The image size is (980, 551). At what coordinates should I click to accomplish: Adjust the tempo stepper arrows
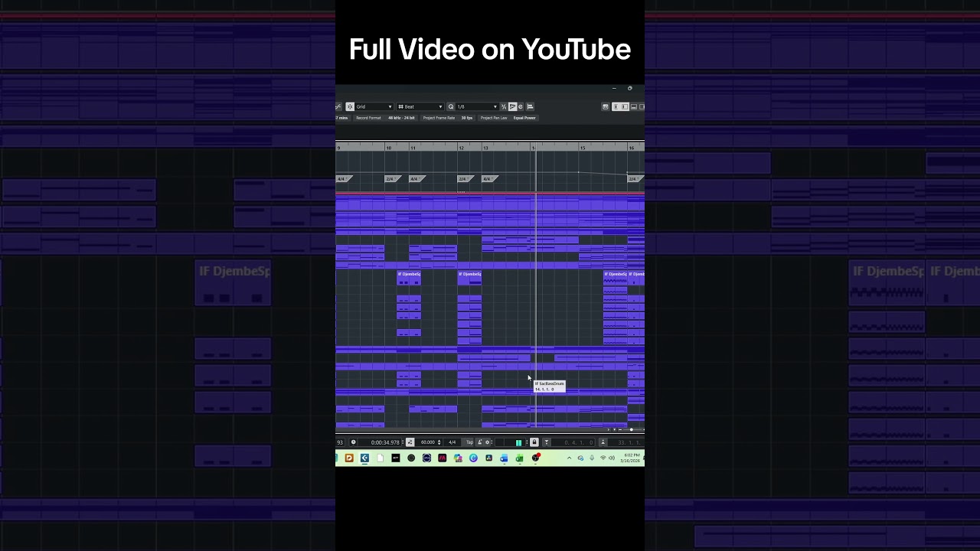[439, 442]
